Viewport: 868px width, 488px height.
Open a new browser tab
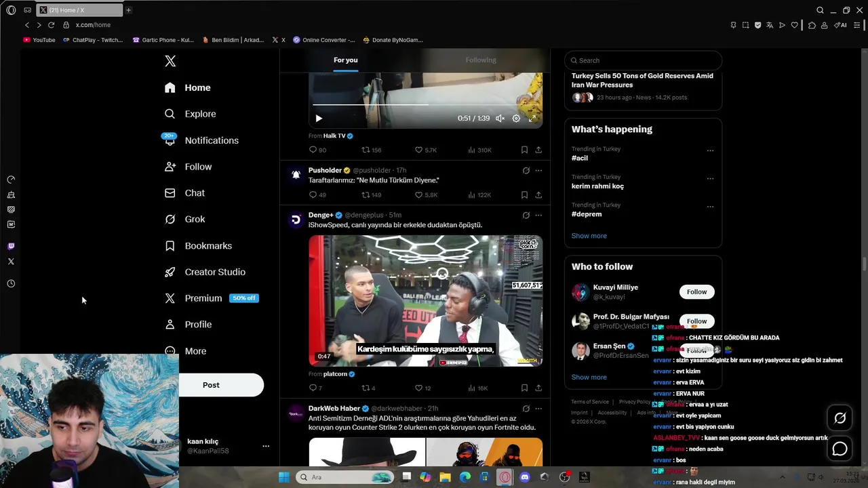[x=128, y=10]
